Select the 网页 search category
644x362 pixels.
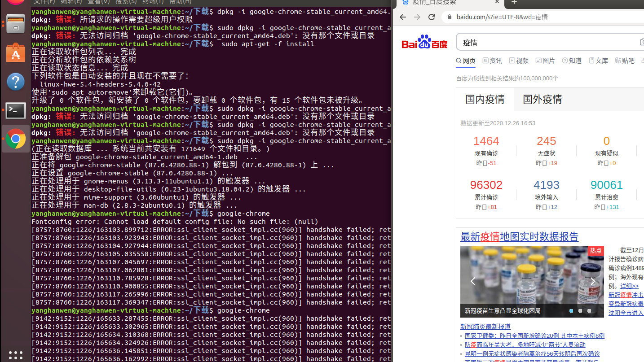(x=466, y=61)
